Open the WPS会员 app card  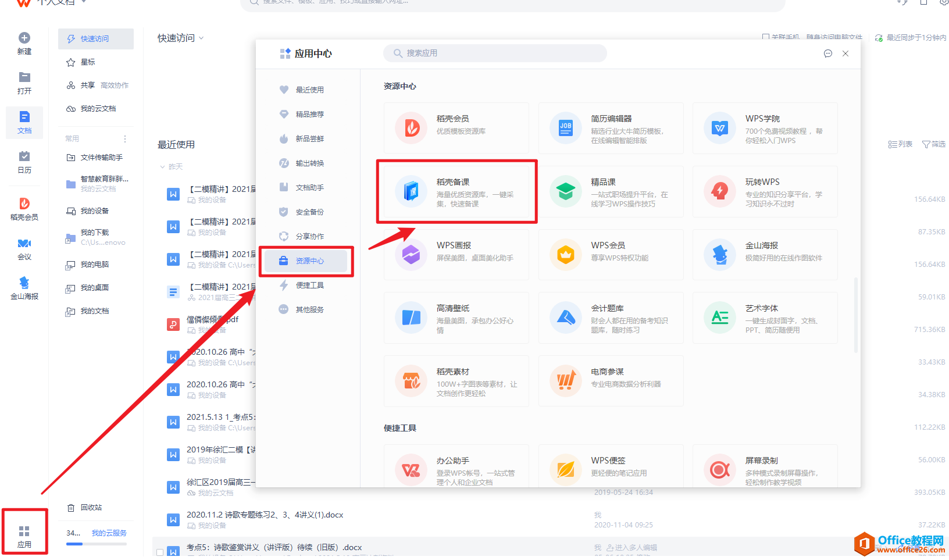pos(611,255)
